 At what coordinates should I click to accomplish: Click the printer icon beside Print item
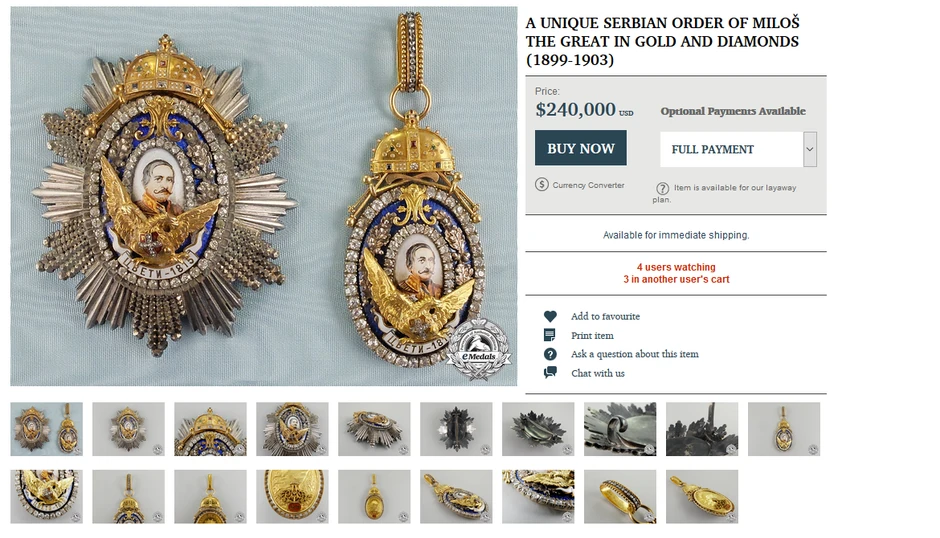click(549, 335)
